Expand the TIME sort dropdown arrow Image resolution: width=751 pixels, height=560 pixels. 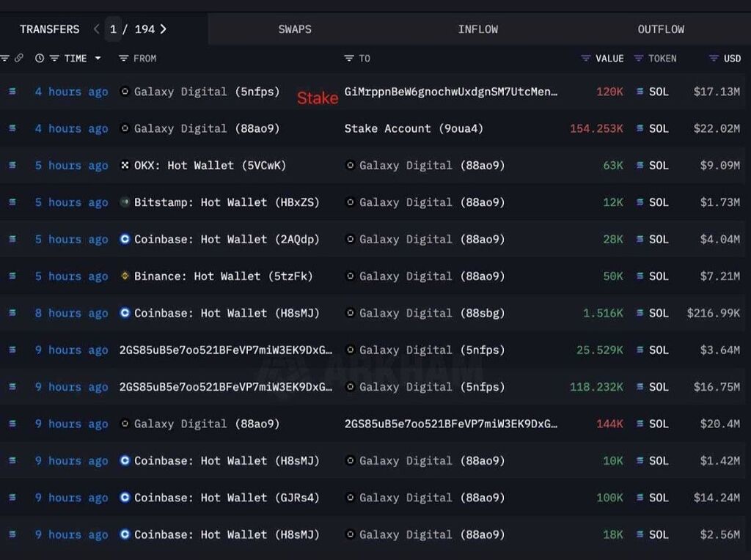98,59
